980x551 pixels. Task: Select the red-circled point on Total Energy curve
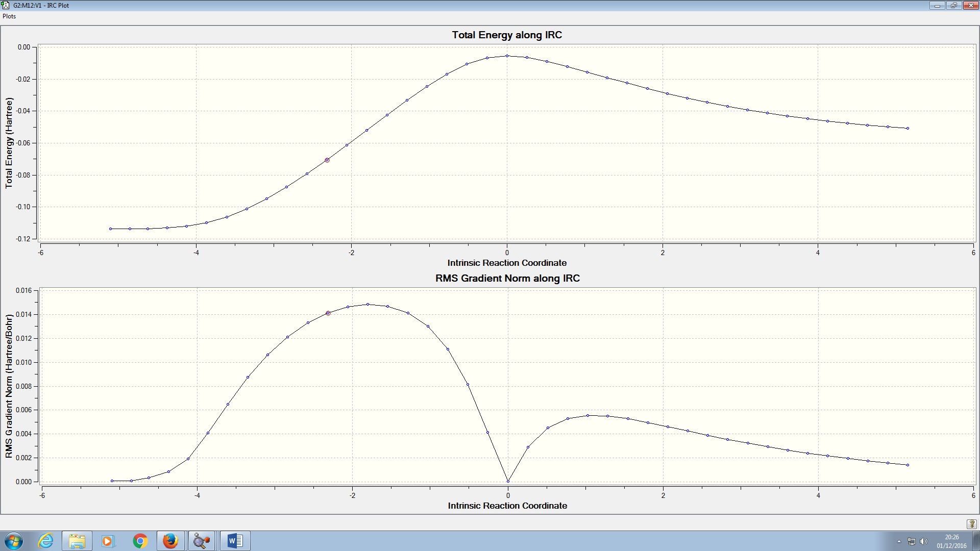click(x=327, y=160)
